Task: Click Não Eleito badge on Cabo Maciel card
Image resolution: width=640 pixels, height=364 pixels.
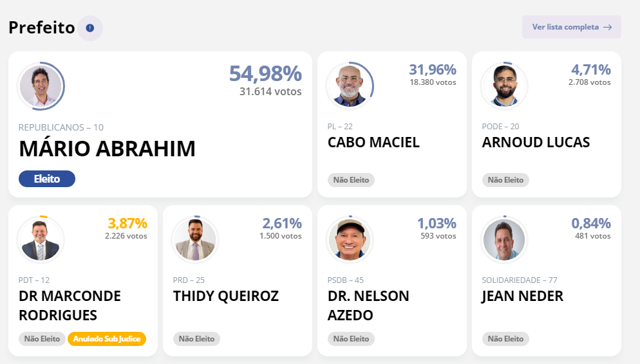Action: 351,180
